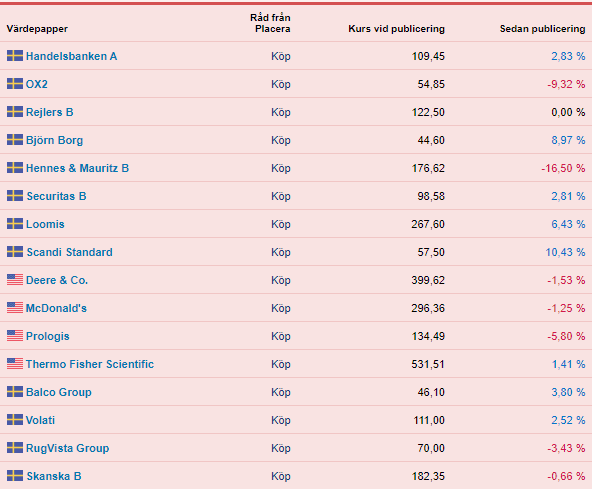Click the Sedan publicering column header
Screen dimensions: 592x489
coord(543,29)
